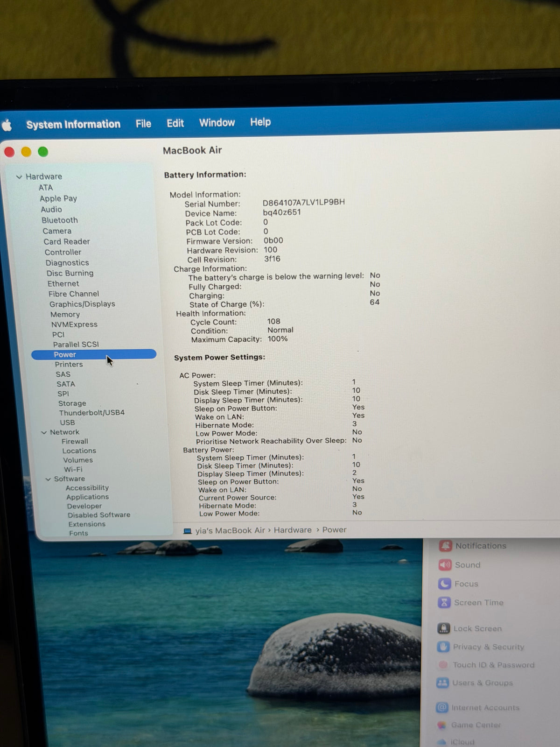Click the MacBook Air computer icon in path bar
The image size is (560, 747).
(188, 531)
